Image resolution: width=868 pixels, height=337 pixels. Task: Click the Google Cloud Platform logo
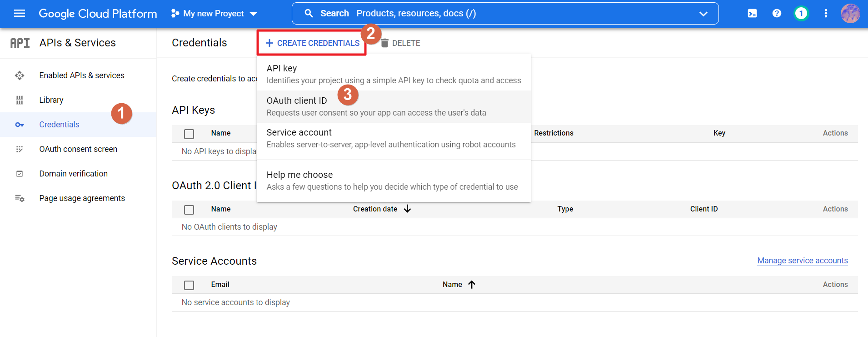[98, 14]
